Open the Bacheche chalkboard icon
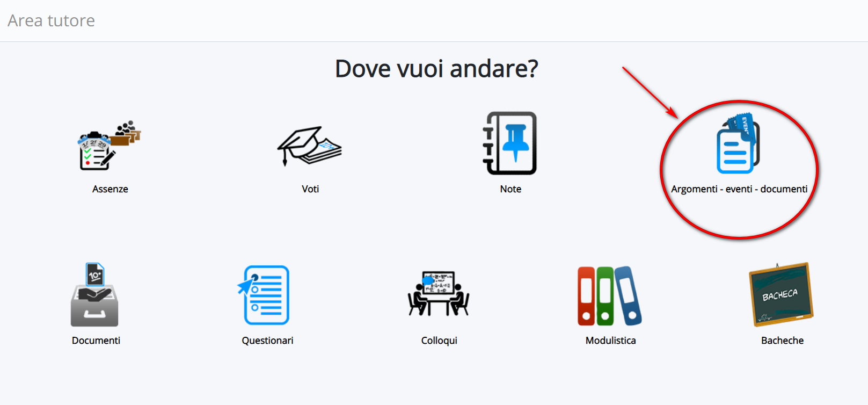868x405 pixels. 782,294
